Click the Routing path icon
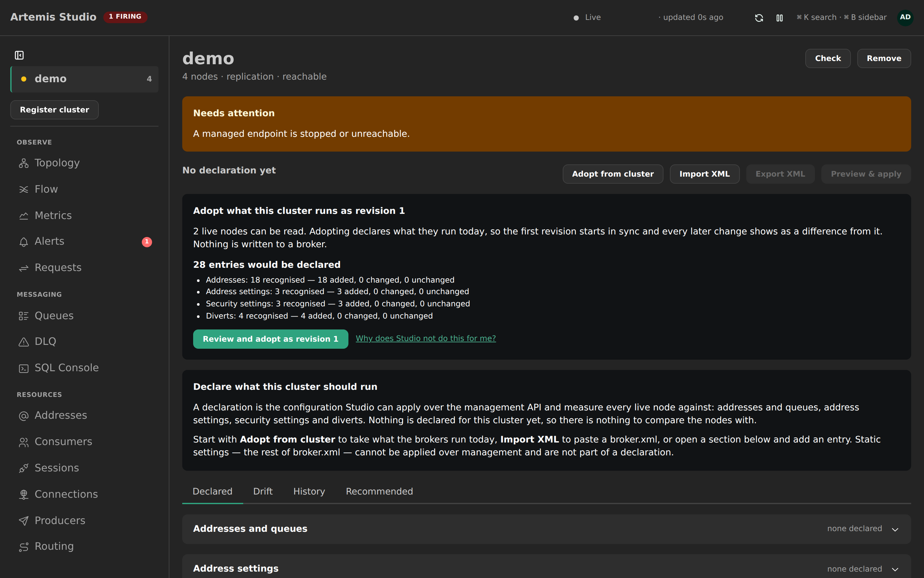The image size is (924, 578). click(24, 547)
